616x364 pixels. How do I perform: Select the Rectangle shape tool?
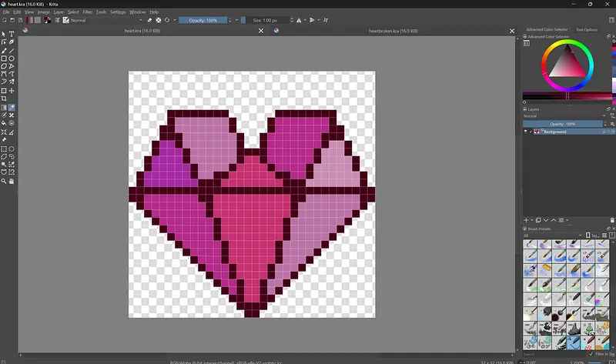(4, 58)
